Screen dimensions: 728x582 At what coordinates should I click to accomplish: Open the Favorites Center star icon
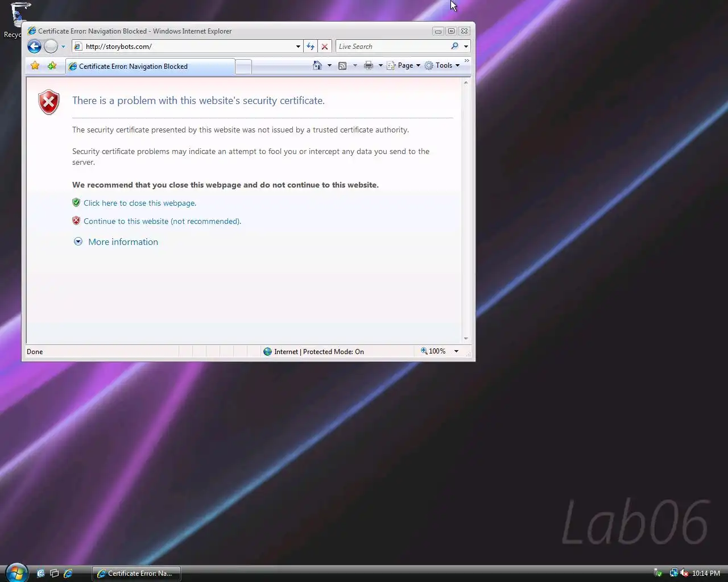tap(35, 66)
